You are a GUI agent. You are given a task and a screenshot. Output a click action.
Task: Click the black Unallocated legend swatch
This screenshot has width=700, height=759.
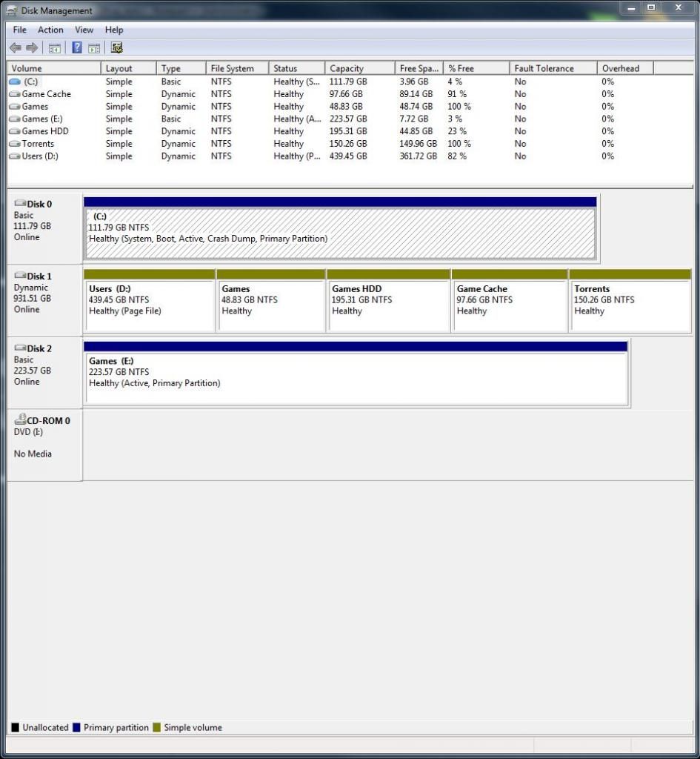[15, 727]
